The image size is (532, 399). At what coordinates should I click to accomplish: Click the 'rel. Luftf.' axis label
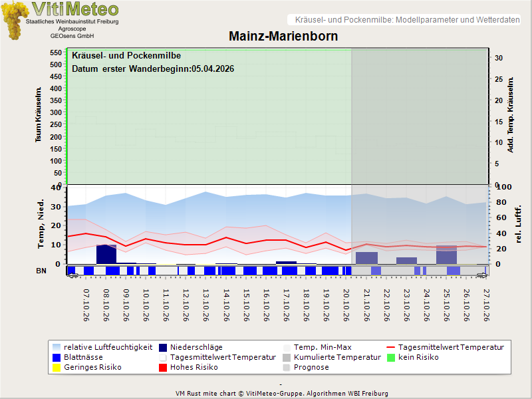click(518, 224)
